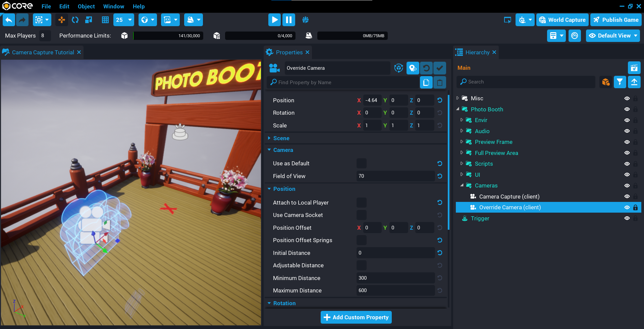The image size is (644, 329).
Task: Click the Undo arrow icon
Action: 9,20
